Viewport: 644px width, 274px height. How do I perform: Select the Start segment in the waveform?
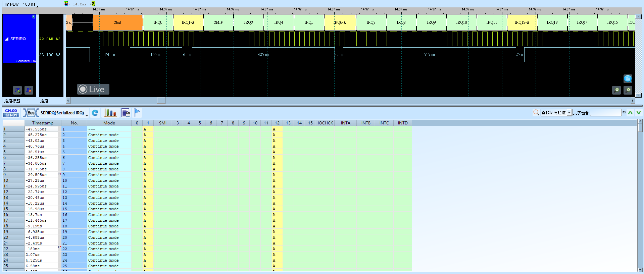118,22
